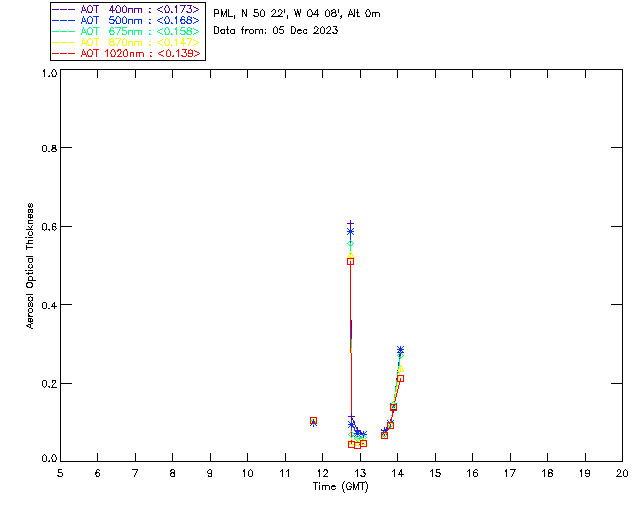Click the AOT 870nm legend entry
Screen dimensions: 640x512
click(x=126, y=42)
